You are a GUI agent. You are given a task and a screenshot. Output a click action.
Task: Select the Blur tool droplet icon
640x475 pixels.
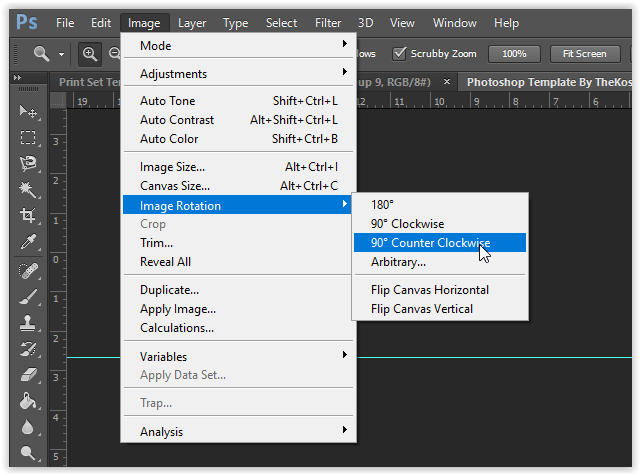point(28,427)
